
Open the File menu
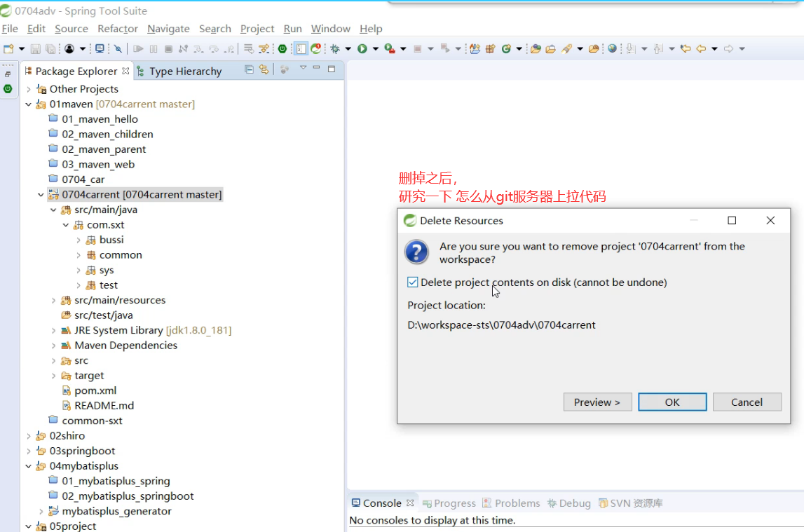click(x=10, y=29)
